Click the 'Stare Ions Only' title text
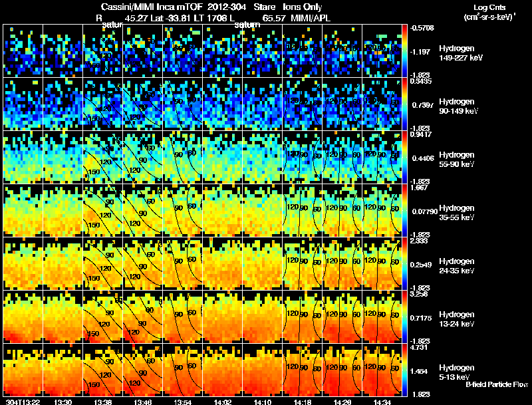 point(288,7)
